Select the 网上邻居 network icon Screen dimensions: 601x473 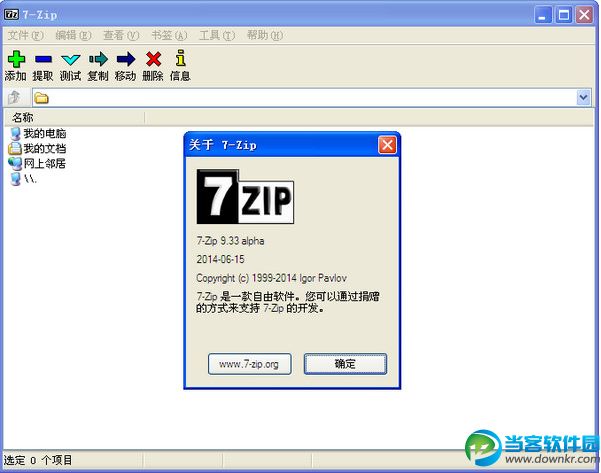coord(15,164)
